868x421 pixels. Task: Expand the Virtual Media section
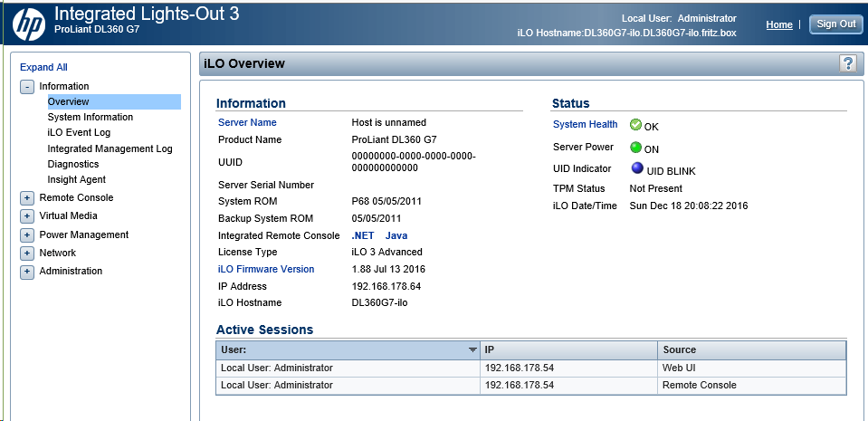27,216
